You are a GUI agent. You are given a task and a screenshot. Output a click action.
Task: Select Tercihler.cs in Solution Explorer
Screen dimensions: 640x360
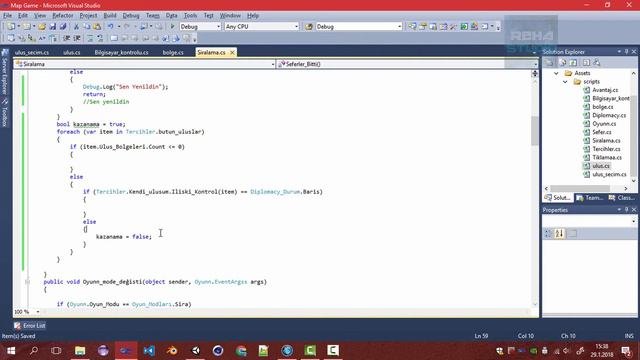pyautogui.click(x=606, y=149)
